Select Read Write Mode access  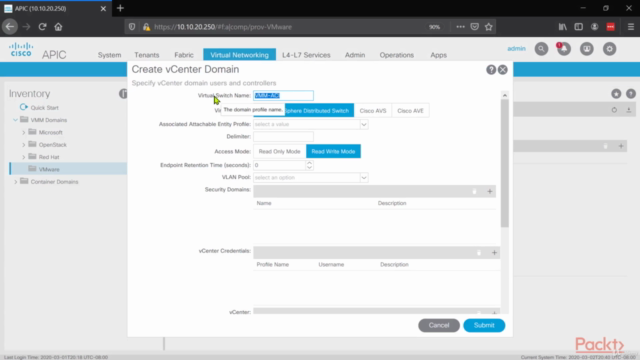333,151
